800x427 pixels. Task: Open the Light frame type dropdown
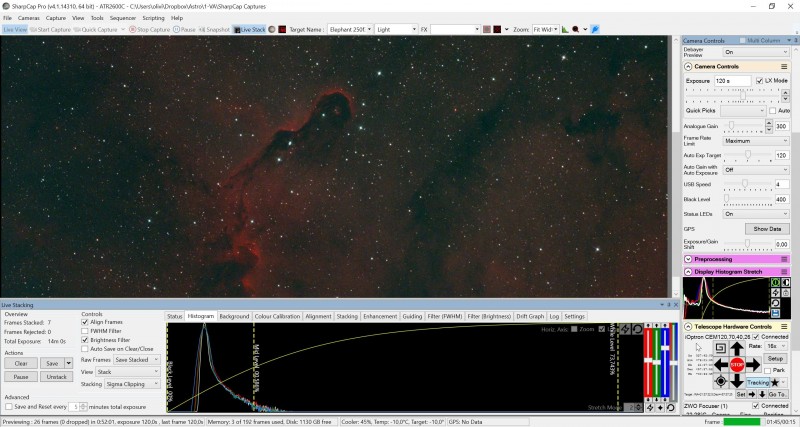396,30
